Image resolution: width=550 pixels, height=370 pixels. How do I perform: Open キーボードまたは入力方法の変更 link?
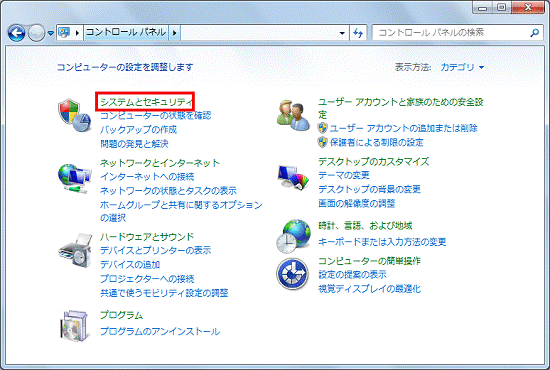pos(382,242)
